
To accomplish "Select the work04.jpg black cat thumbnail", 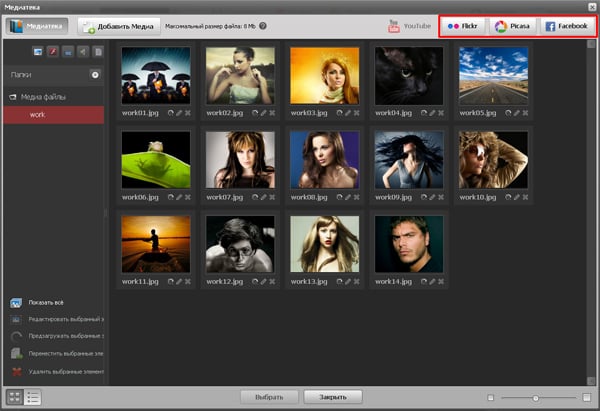I will 408,75.
